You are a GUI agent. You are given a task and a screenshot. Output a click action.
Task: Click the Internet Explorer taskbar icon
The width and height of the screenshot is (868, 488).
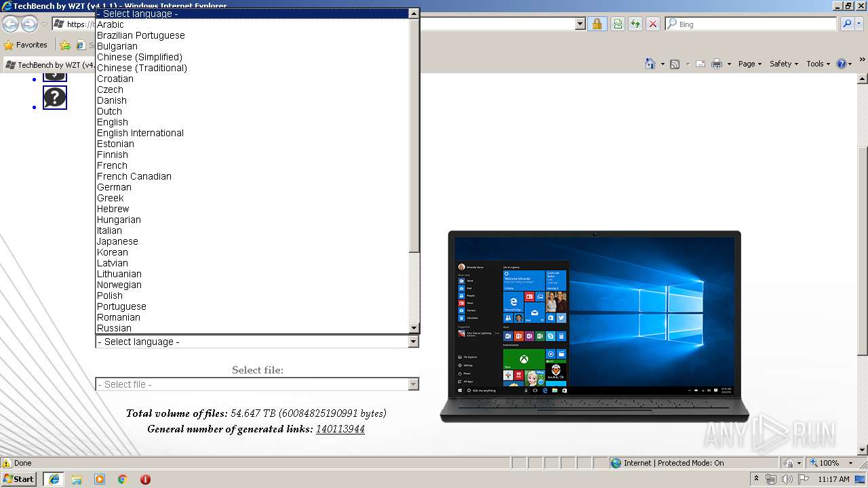(x=54, y=479)
